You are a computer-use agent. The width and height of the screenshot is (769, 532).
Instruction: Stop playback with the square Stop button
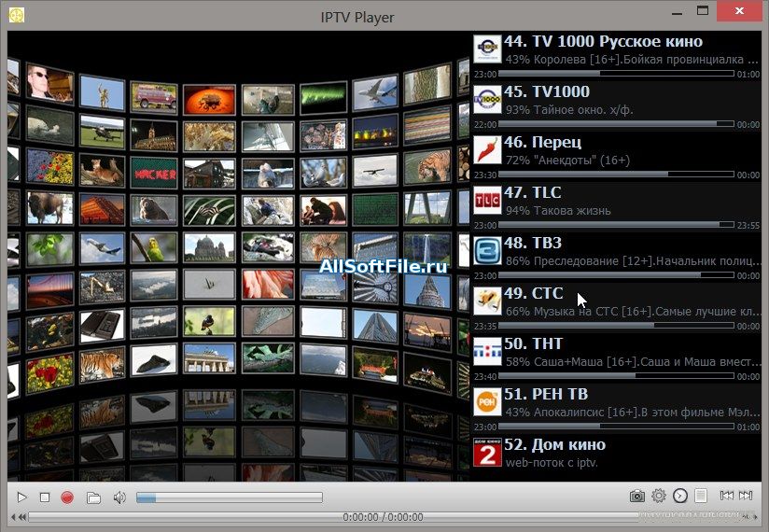point(45,497)
